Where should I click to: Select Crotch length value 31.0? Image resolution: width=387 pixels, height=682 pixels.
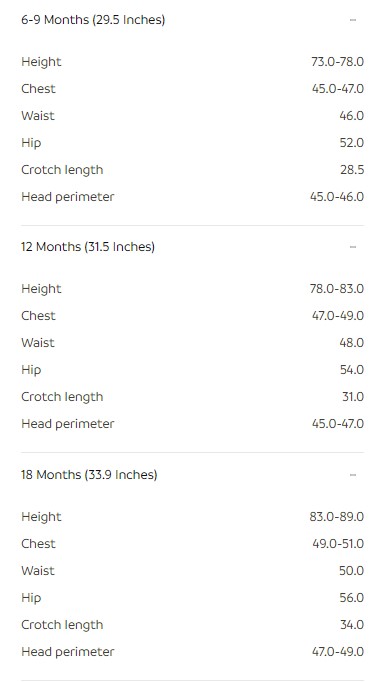(353, 397)
